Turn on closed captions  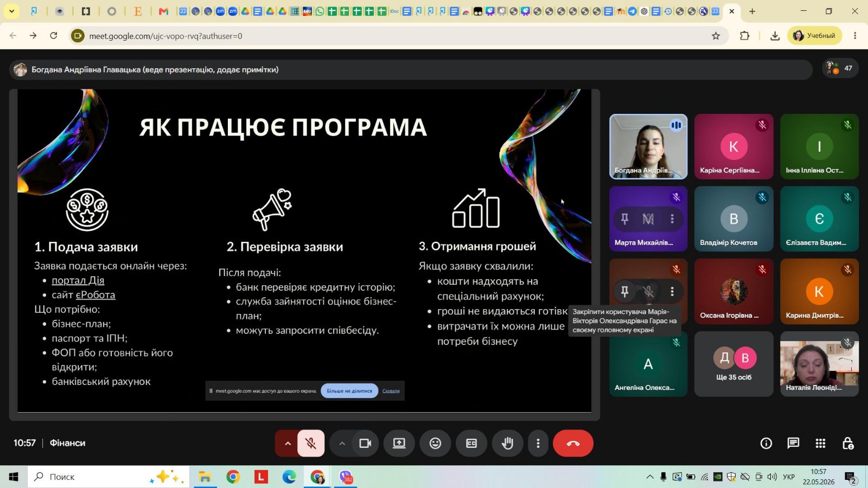point(471,444)
